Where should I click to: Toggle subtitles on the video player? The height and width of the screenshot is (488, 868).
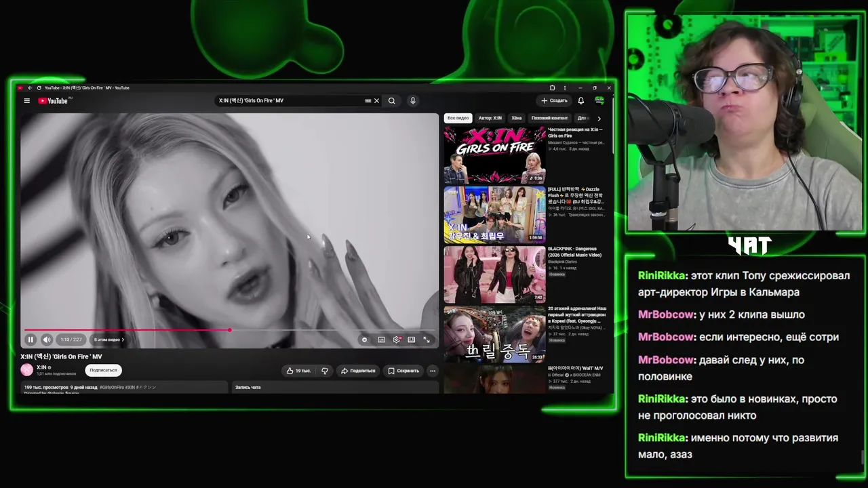tap(381, 340)
